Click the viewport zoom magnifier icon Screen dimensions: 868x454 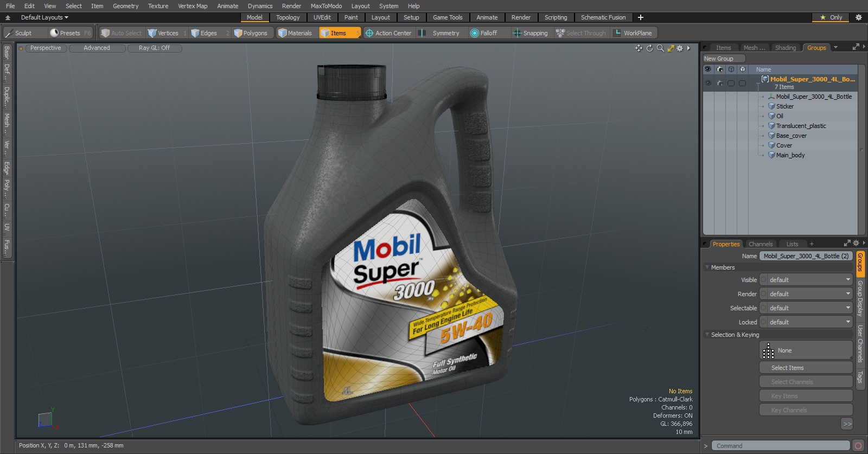660,48
